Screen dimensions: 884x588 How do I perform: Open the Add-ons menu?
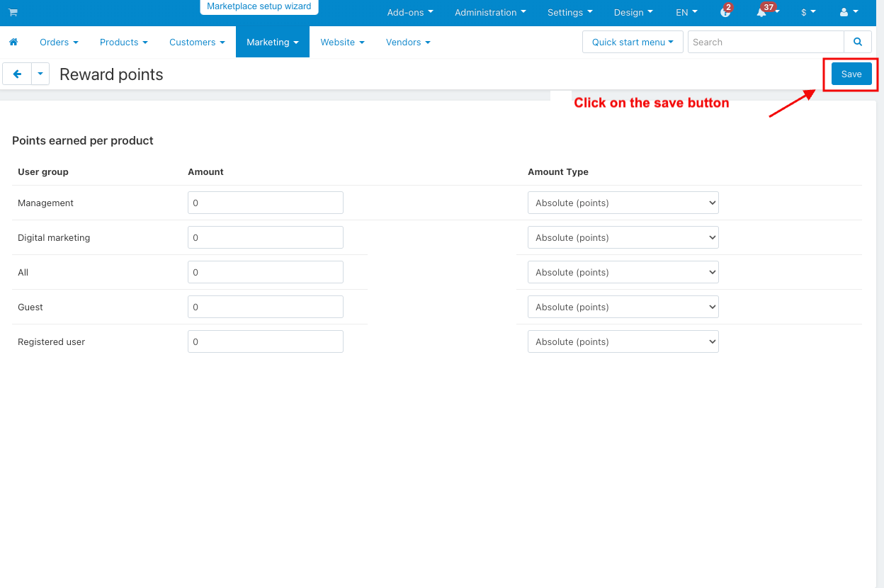[410, 13]
